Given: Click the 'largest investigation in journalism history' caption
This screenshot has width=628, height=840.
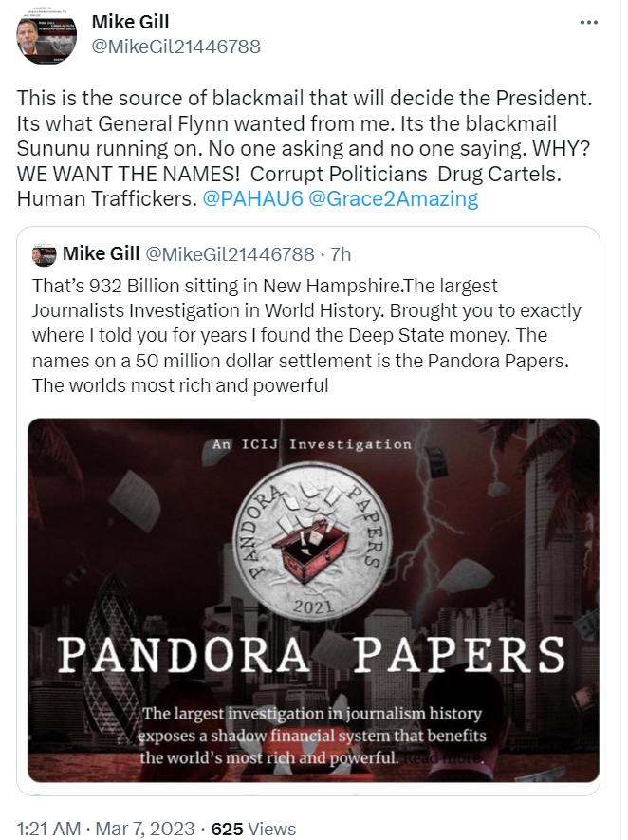Looking at the screenshot, I should click(x=311, y=714).
